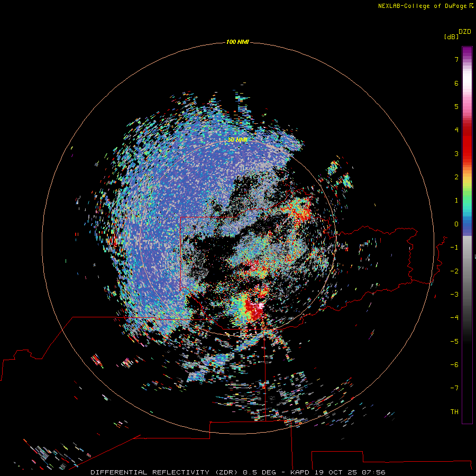The height and width of the screenshot is (476, 476).
Task: Click the -5 value on the dB scale
Action: coord(454,341)
